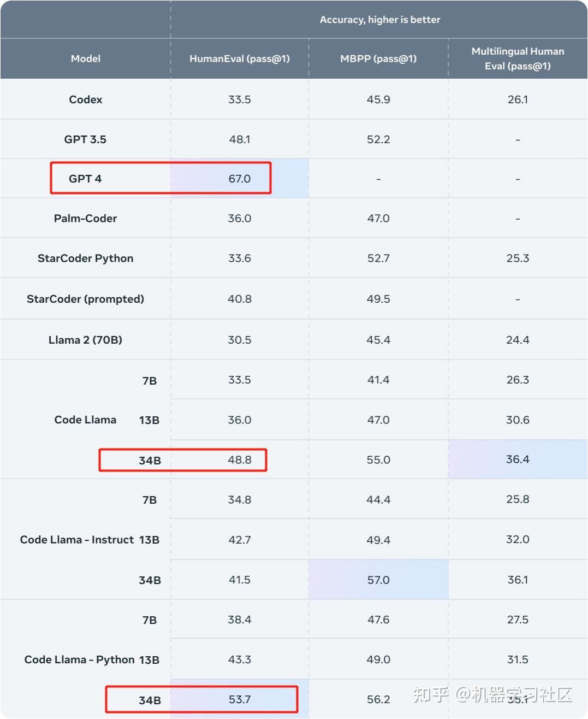Click the 'Code Llama' group label
Image resolution: width=588 pixels, height=719 pixels.
click(x=86, y=420)
